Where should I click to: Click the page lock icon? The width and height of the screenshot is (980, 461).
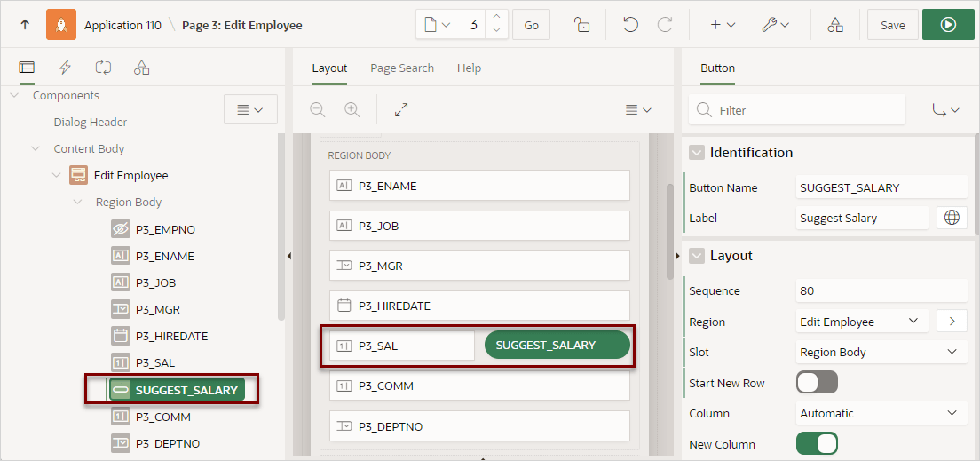coord(582,25)
